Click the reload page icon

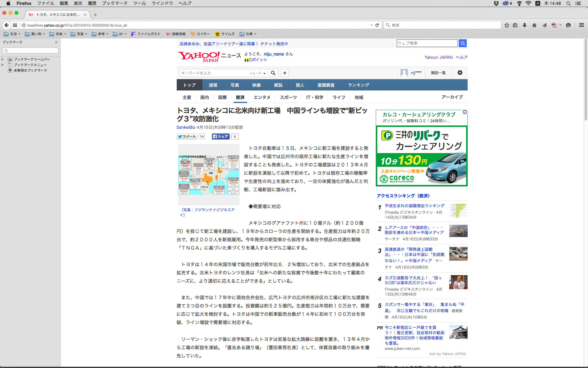coord(377,25)
